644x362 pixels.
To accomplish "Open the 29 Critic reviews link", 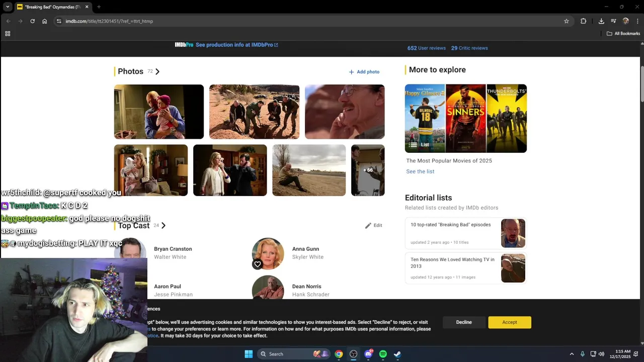I will tap(469, 48).
